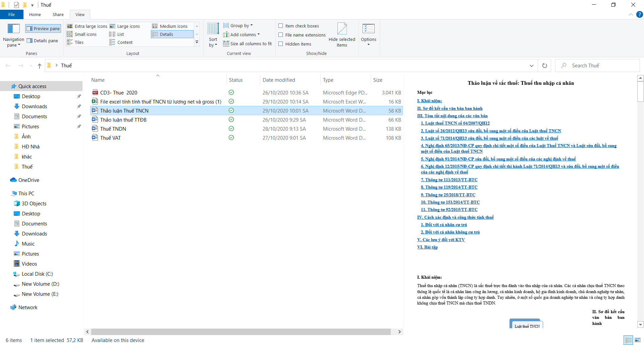Switch to the Home ribbon tab

tap(35, 14)
